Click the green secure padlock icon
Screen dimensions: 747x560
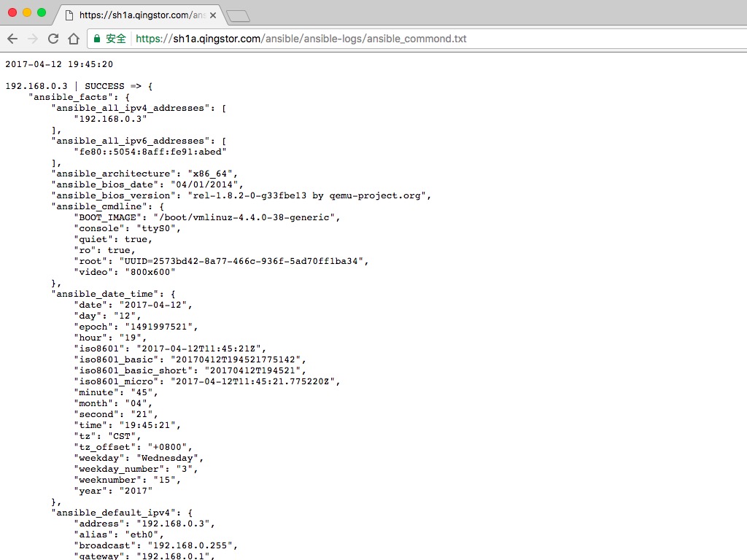[97, 39]
